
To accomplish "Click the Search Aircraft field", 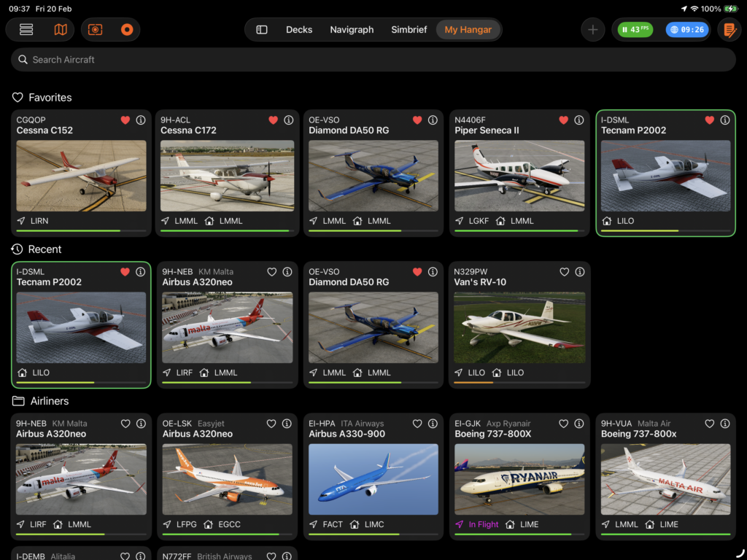I will [x=373, y=60].
